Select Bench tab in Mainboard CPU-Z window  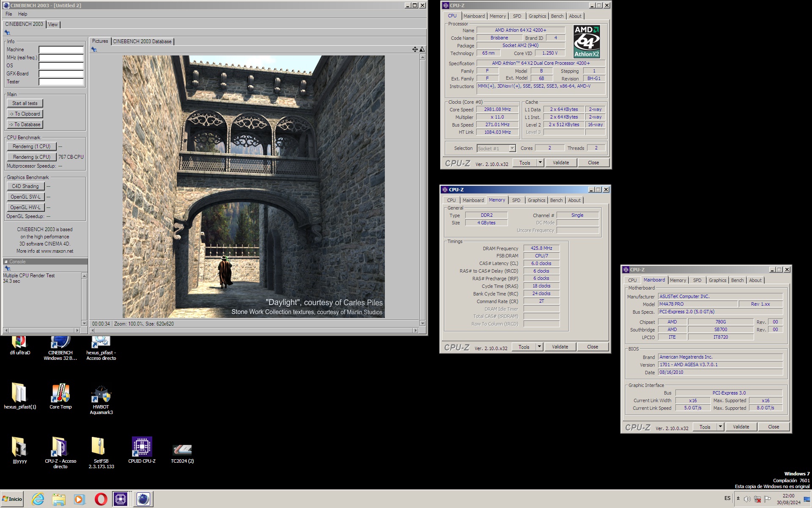[737, 280]
